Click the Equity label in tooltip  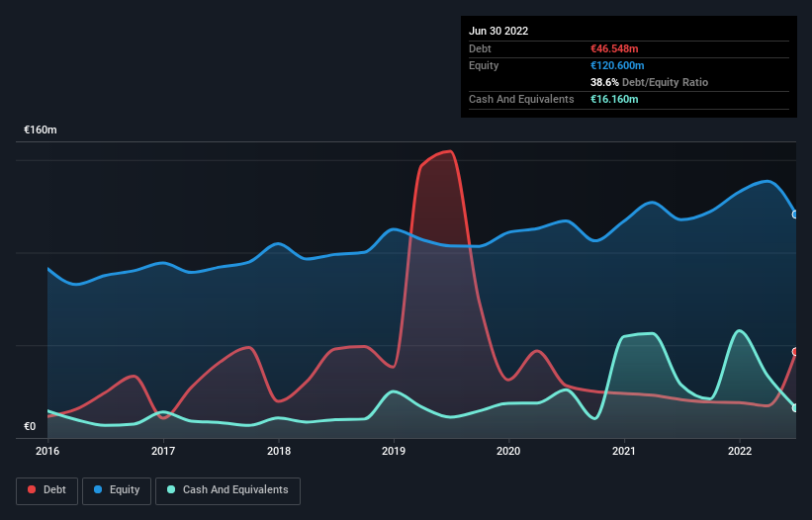pyautogui.click(x=484, y=65)
